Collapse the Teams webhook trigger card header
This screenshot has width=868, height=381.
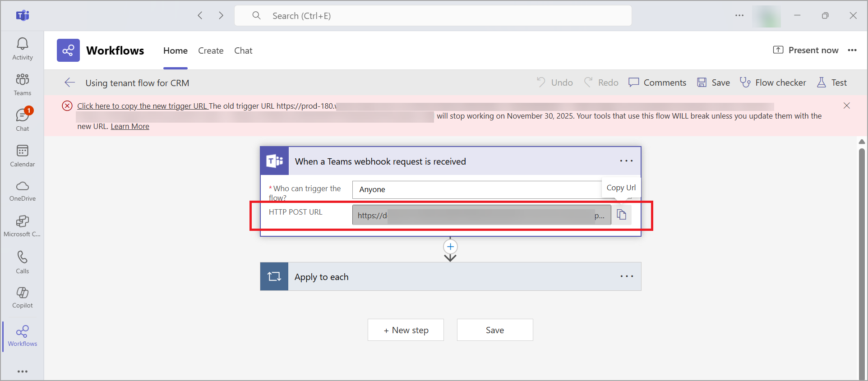click(x=451, y=161)
